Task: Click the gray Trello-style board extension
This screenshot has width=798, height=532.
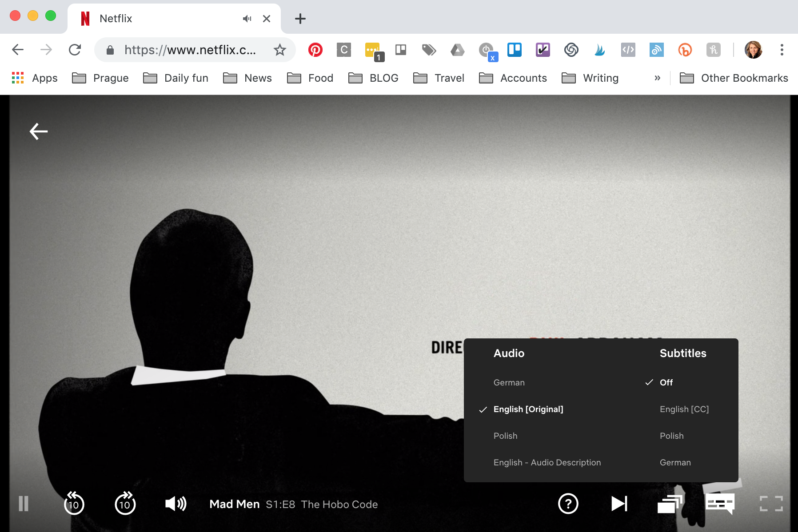Action: (400, 50)
